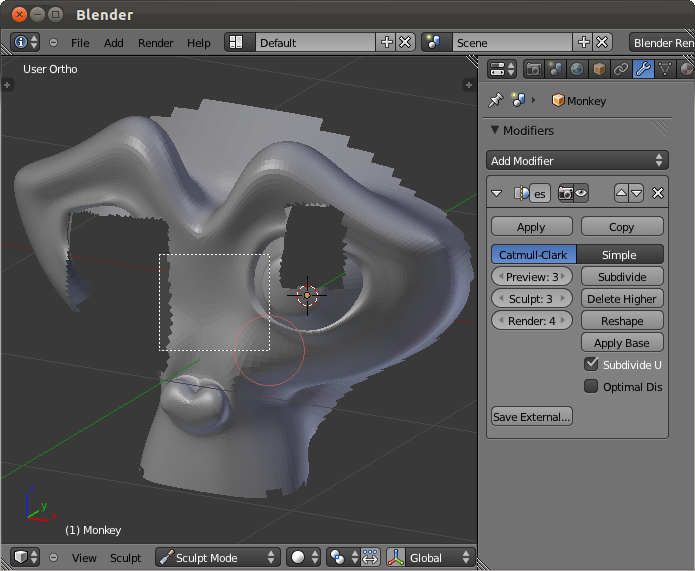Adjust the Render level field
Viewport: 695px width, 571px height.
click(x=531, y=321)
